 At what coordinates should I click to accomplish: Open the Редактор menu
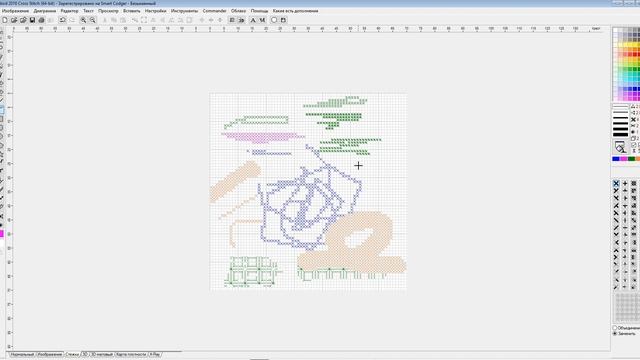(69, 11)
